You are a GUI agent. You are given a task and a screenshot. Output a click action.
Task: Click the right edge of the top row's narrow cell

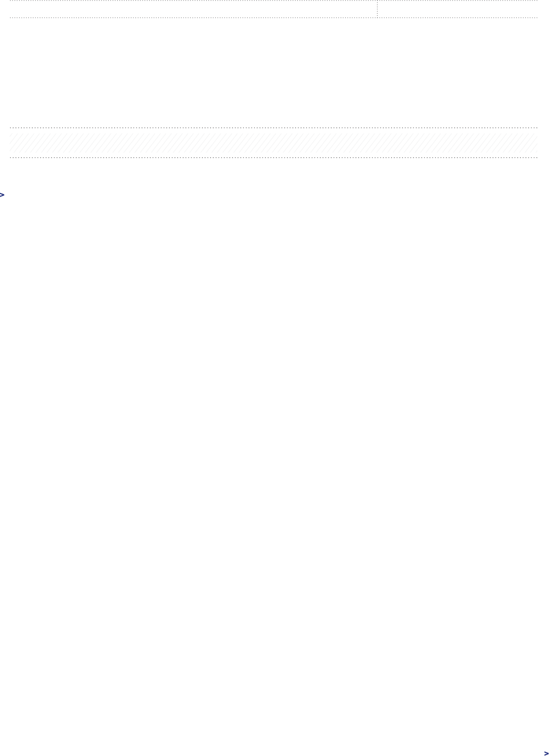point(536,9)
